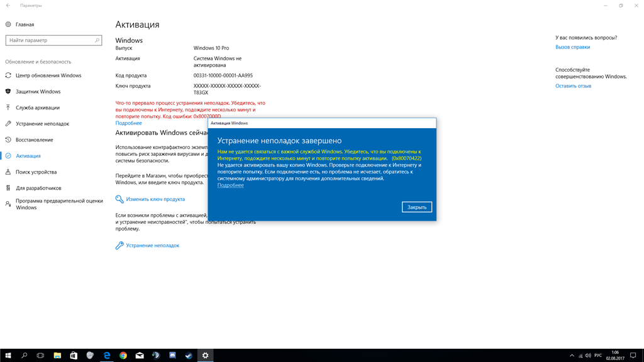
Task: Click the person-pin icon for Поиск устройства
Action: tap(8, 172)
